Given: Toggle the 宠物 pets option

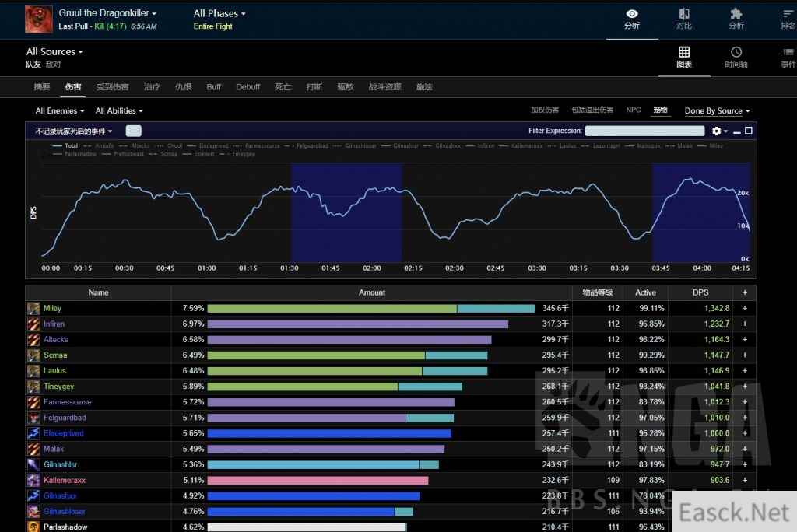Looking at the screenshot, I should pyautogui.click(x=660, y=110).
